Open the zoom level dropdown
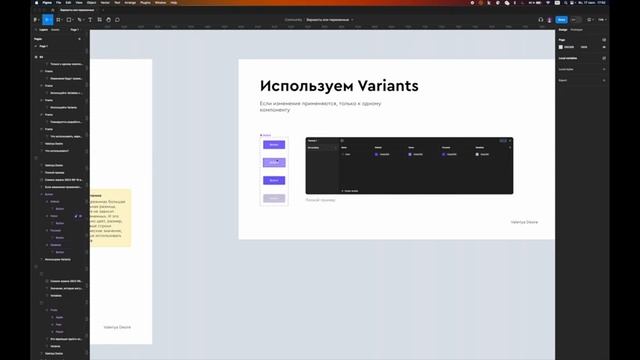640x360 pixels. [602, 20]
